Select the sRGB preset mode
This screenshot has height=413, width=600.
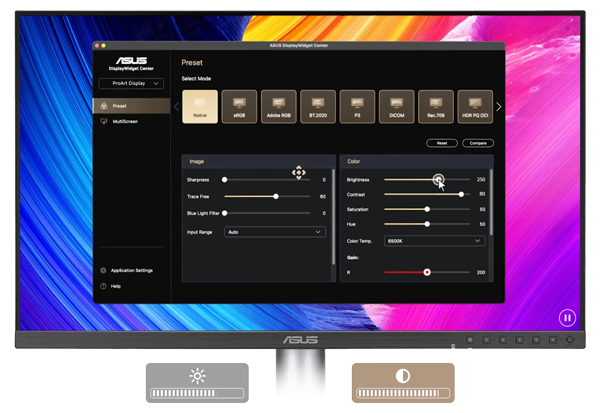click(239, 107)
